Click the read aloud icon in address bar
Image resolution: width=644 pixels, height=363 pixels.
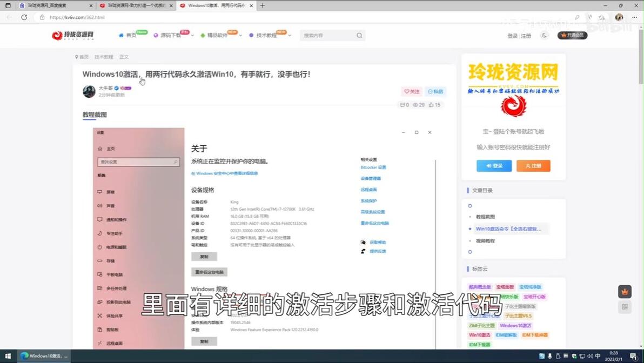pyautogui.click(x=589, y=17)
